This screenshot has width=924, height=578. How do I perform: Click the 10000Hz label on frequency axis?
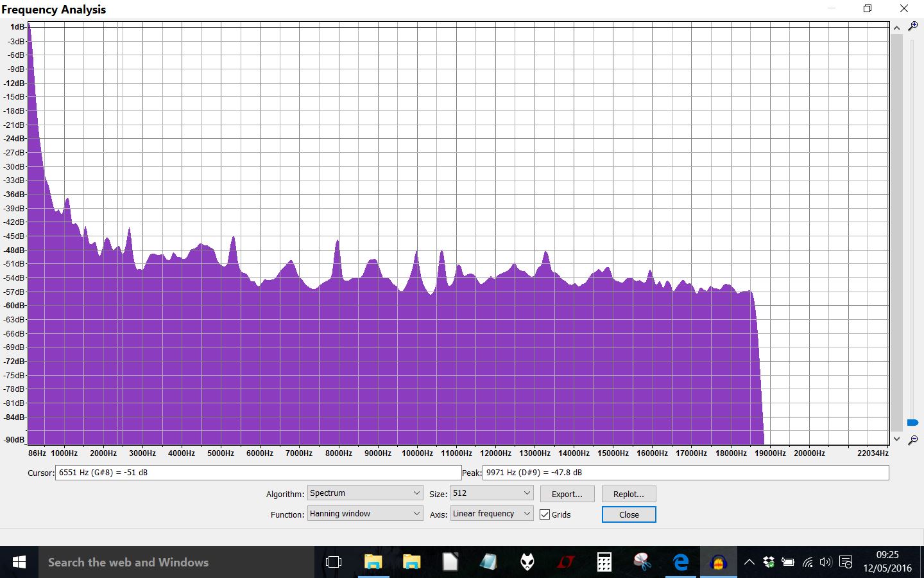(417, 453)
